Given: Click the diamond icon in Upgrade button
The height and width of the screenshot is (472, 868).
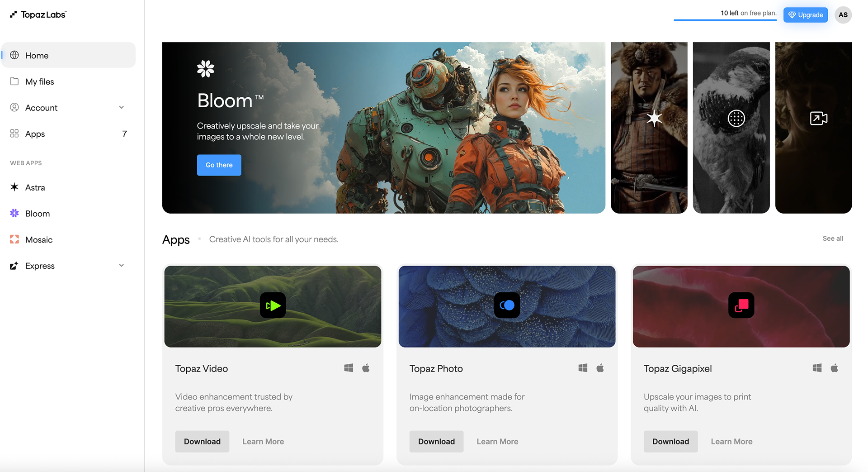Looking at the screenshot, I should click(x=792, y=15).
